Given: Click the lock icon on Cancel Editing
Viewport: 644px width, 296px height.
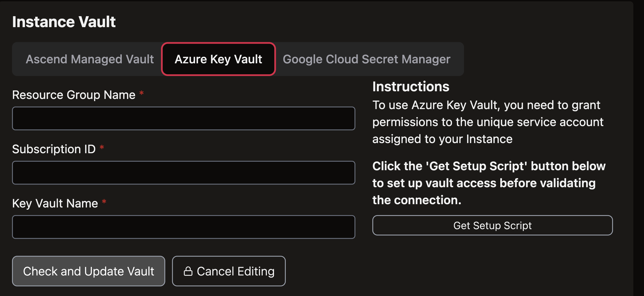Looking at the screenshot, I should pos(188,271).
